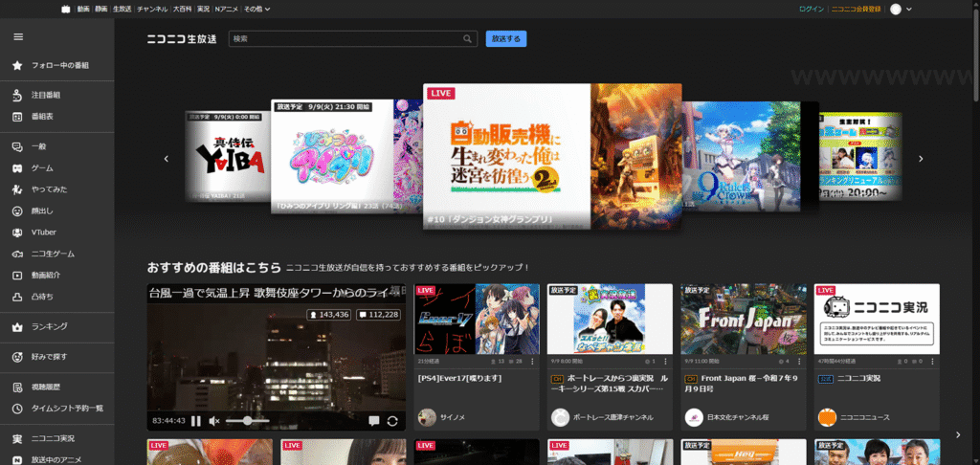Click the ログイン link
This screenshot has height=465, width=980.
click(812, 9)
